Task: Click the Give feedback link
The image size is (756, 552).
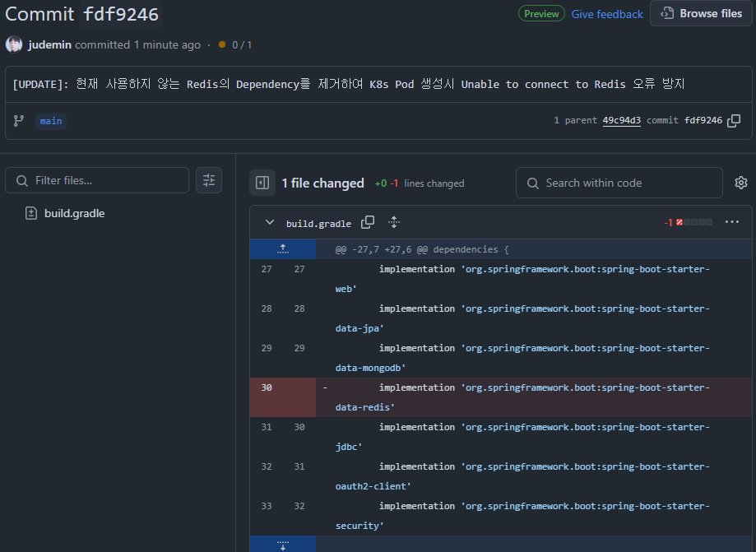Action: [607, 14]
